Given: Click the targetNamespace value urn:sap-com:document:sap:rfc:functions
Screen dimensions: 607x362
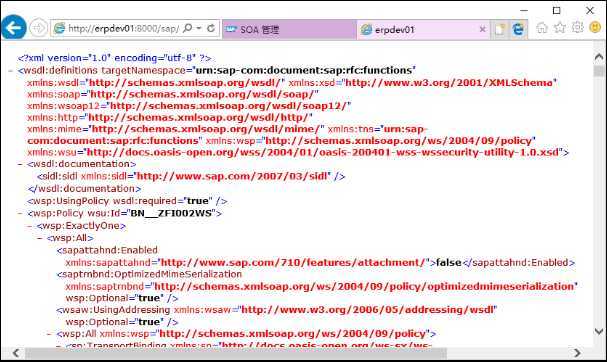Looking at the screenshot, I should 305,70.
